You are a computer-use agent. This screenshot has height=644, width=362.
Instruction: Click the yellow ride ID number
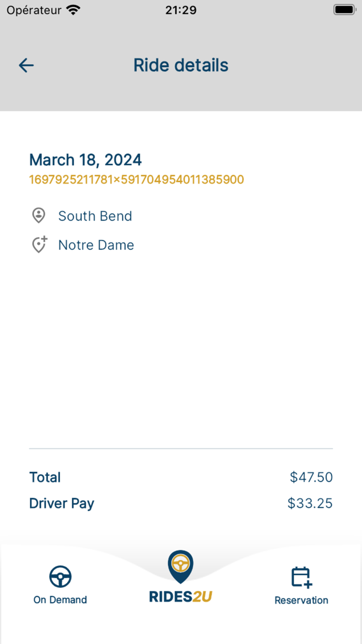(x=137, y=180)
